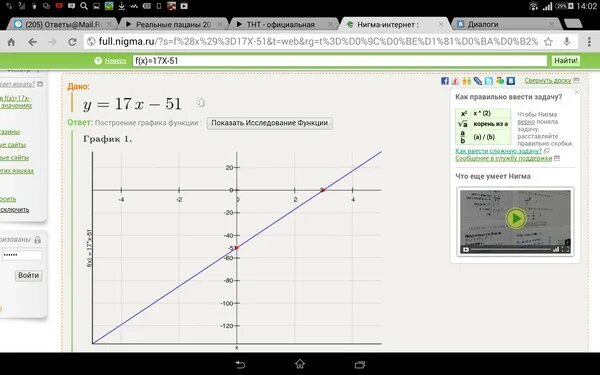Reload the current page

[72, 42]
